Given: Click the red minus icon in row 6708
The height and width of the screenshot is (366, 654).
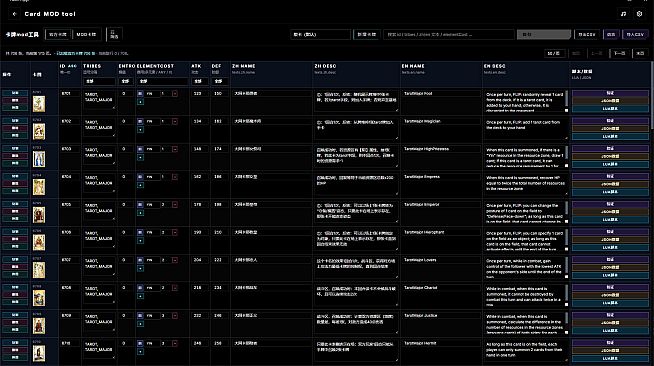Looking at the screenshot, I should coord(175,288).
